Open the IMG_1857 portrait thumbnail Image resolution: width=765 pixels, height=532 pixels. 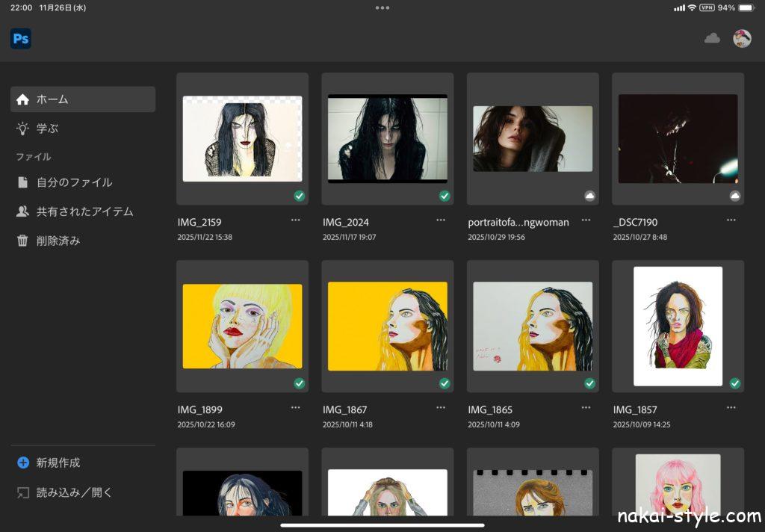tap(678, 326)
